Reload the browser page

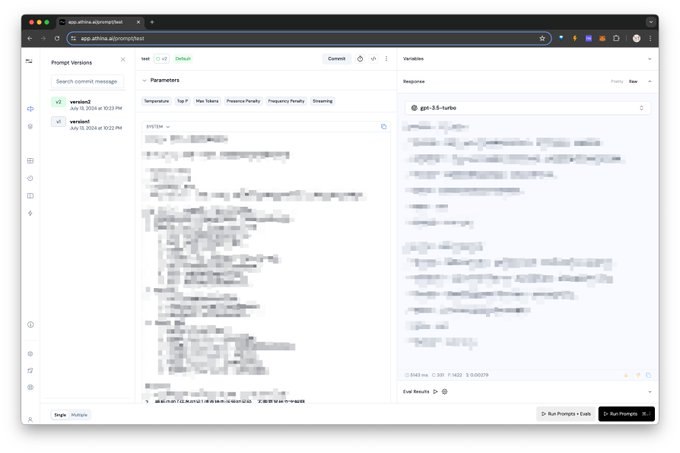57,38
